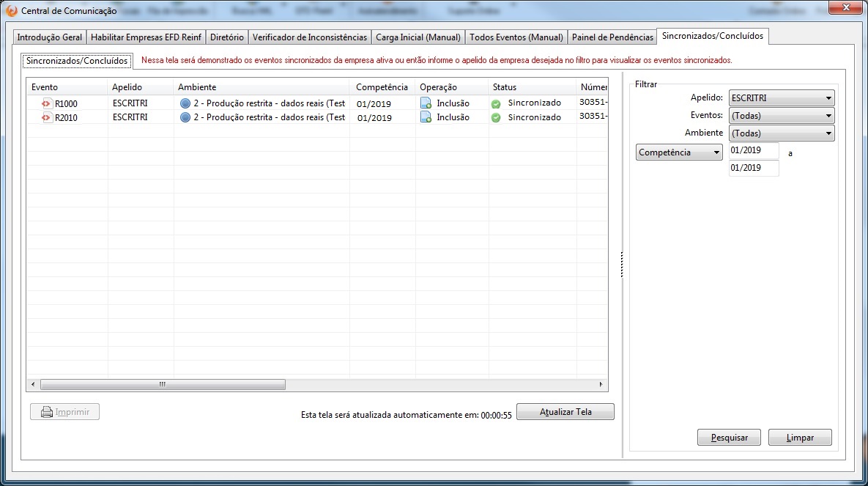
Task: Click the Atualizar Tela button
Action: pyautogui.click(x=565, y=412)
